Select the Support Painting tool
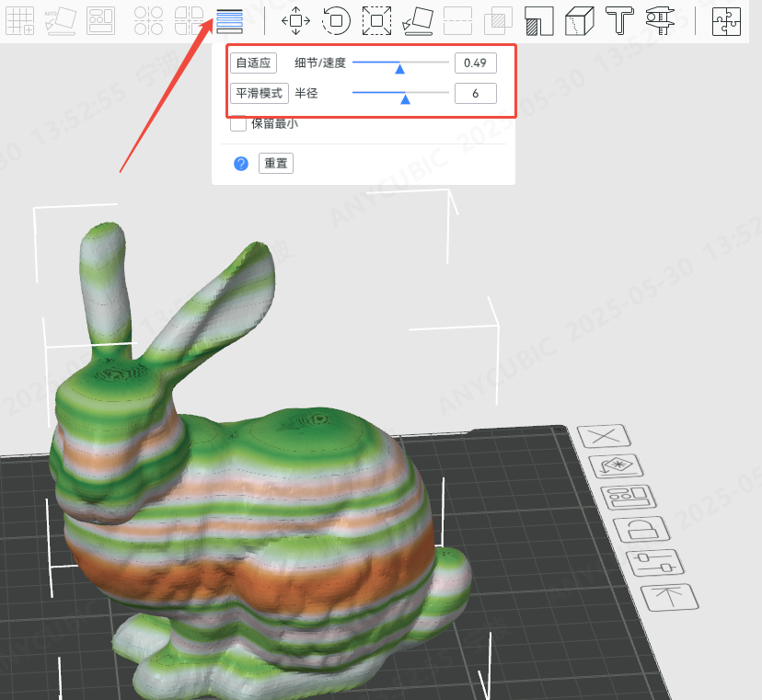Viewport: 762px width, 700px height. pos(539,20)
